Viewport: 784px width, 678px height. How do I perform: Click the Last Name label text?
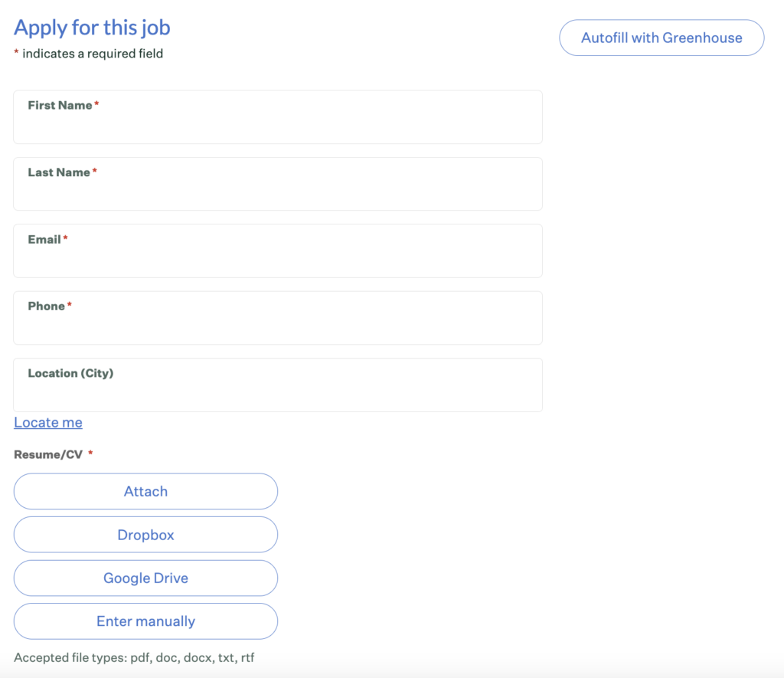pos(59,172)
